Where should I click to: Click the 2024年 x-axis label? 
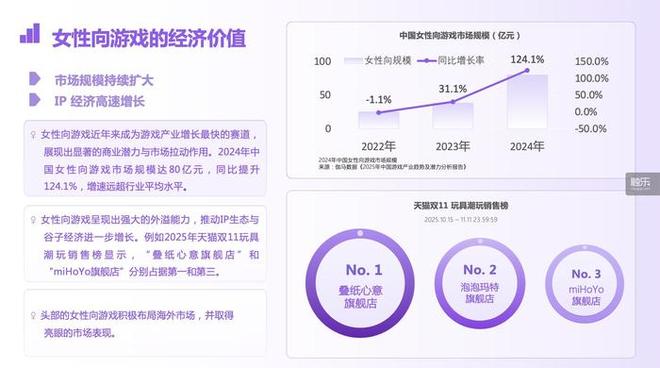pos(527,146)
